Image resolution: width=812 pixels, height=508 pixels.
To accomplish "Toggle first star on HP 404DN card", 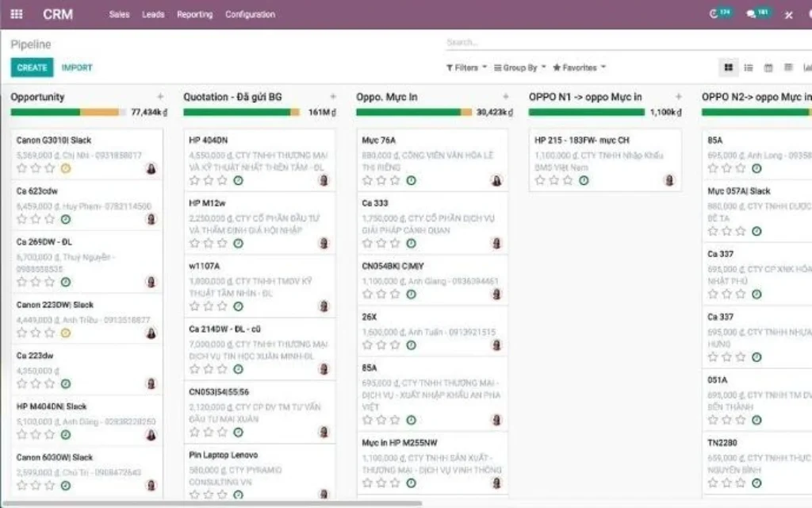I will coord(194,180).
